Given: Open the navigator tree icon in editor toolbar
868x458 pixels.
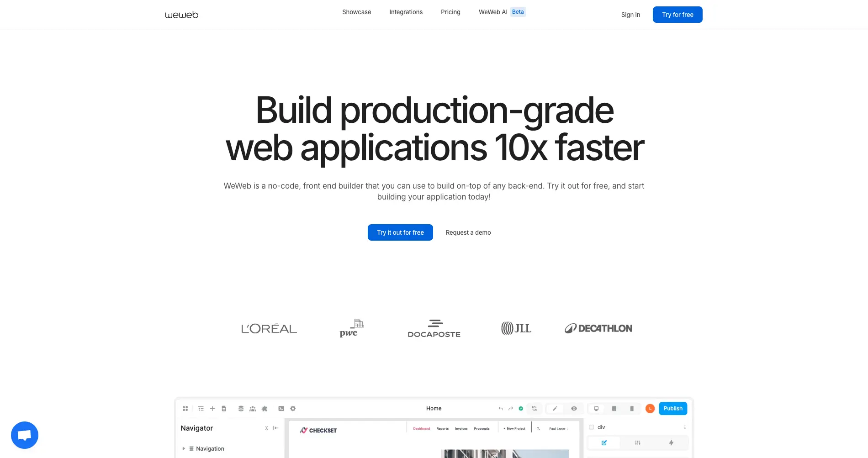Looking at the screenshot, I should click(201, 409).
